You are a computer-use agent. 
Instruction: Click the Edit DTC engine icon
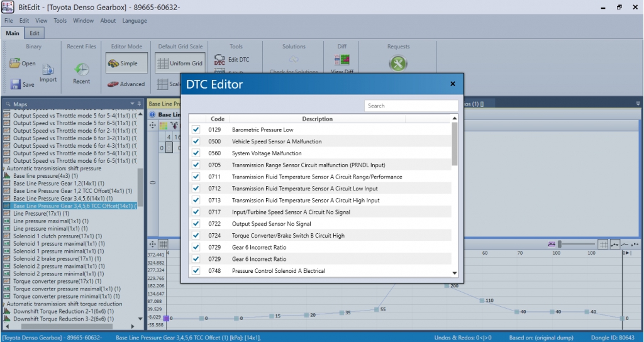click(219, 60)
